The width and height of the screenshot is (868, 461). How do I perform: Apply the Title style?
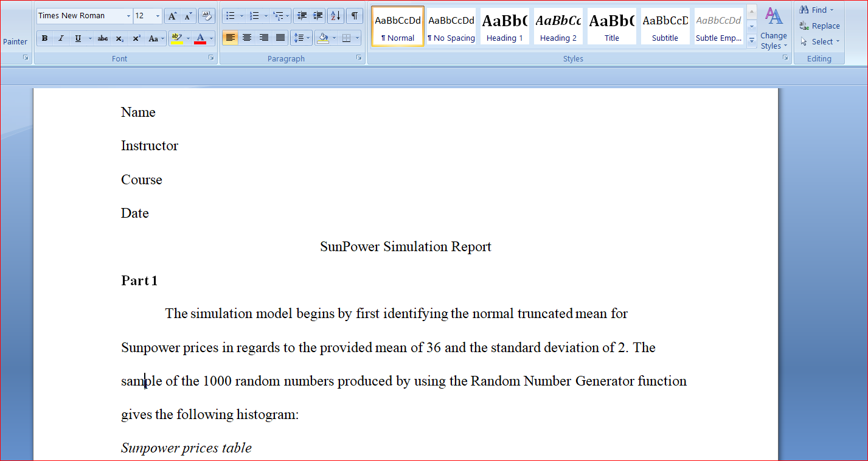(611, 26)
